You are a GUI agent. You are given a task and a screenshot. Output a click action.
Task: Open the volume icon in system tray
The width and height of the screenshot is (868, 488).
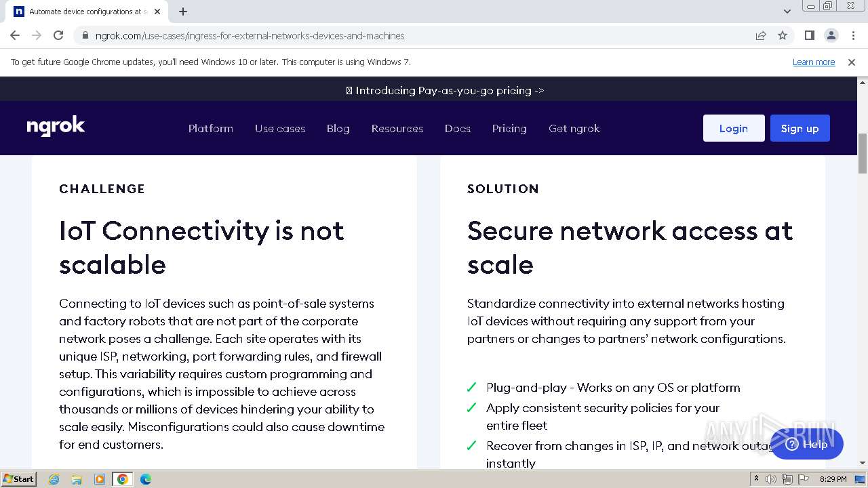[771, 479]
